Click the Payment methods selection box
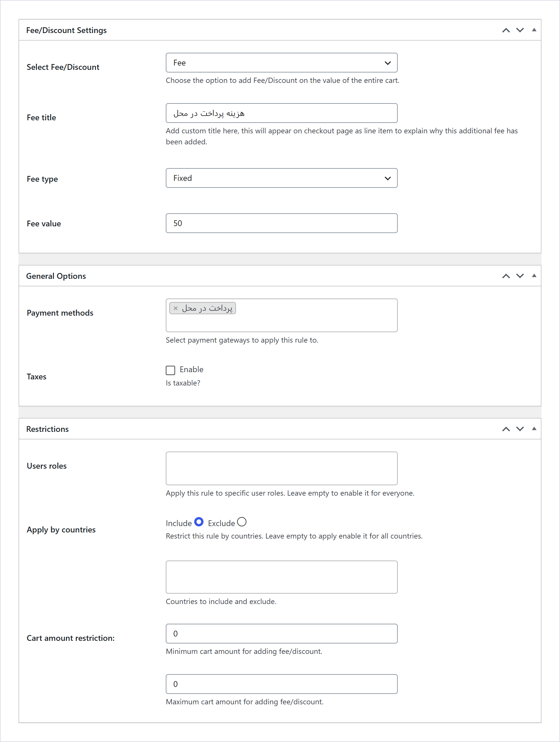Viewport: 560px width, 742px height. (281, 315)
